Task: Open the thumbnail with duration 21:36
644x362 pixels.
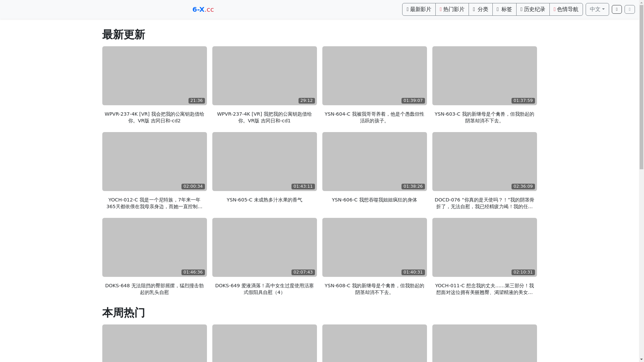Action: click(x=154, y=76)
